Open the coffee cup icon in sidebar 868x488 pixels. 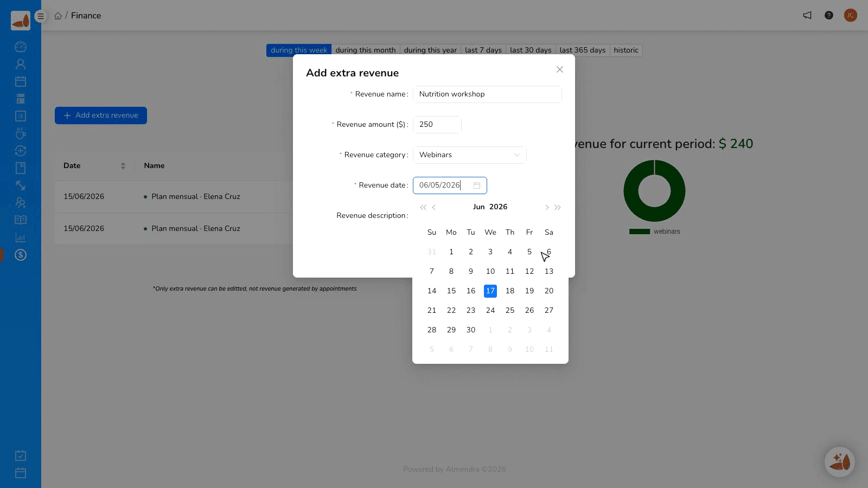point(21,133)
